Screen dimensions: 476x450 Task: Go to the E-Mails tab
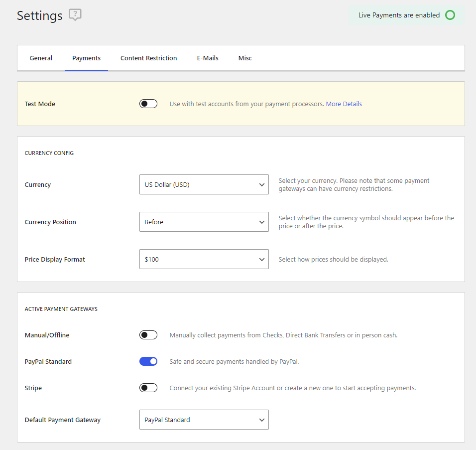(x=208, y=58)
